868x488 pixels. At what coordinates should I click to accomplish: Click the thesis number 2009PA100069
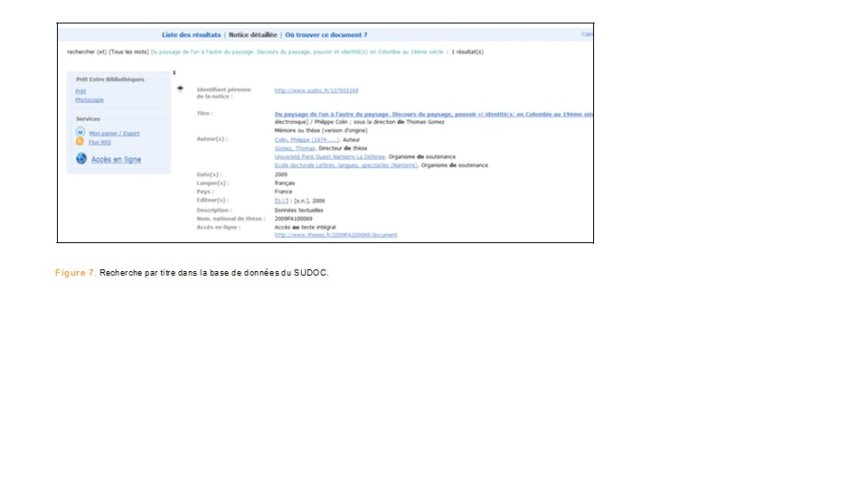(x=293, y=219)
